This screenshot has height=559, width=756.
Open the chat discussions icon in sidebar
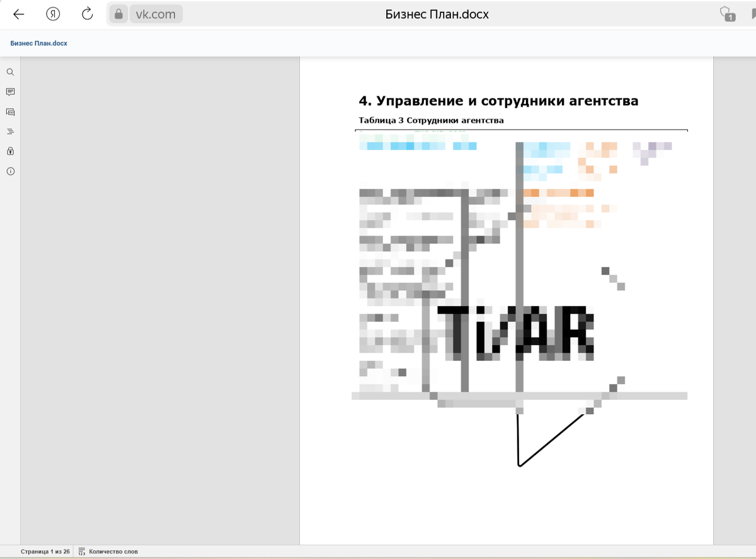[10, 111]
